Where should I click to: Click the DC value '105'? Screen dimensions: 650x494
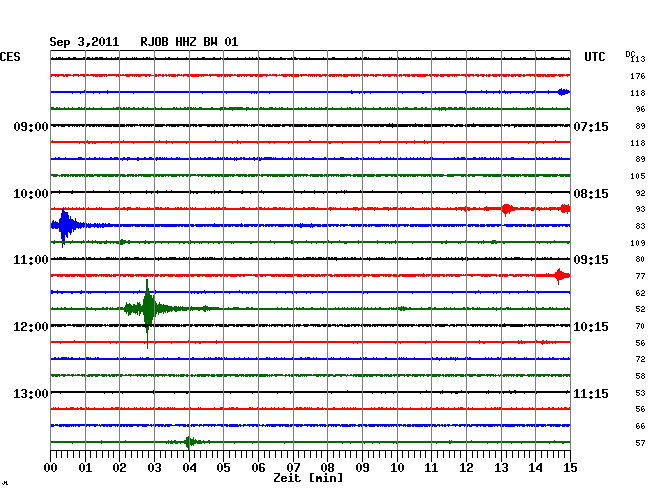[x=638, y=176]
